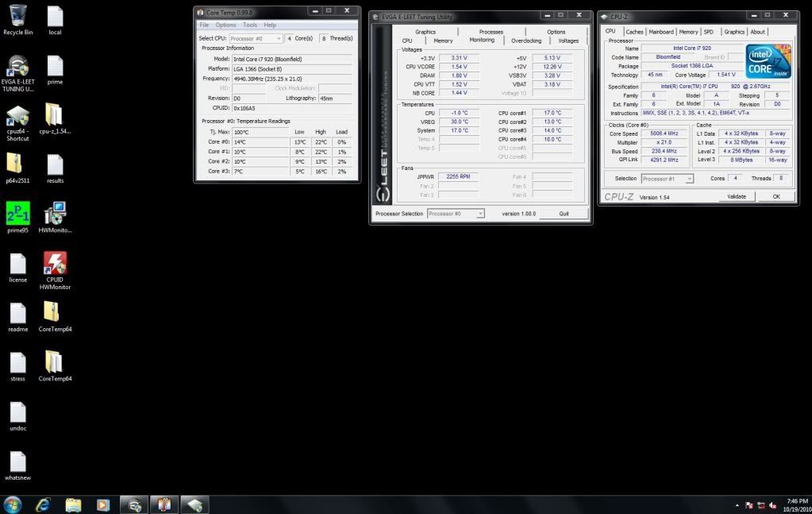812x514 pixels.
Task: Select the 'results' file on the desktop
Action: tap(55, 168)
